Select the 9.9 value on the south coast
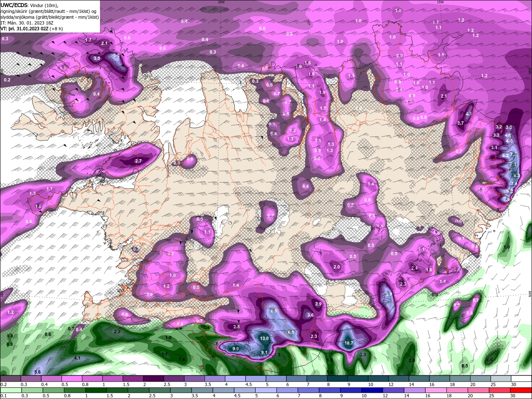The image size is (532, 399). click(x=236, y=348)
